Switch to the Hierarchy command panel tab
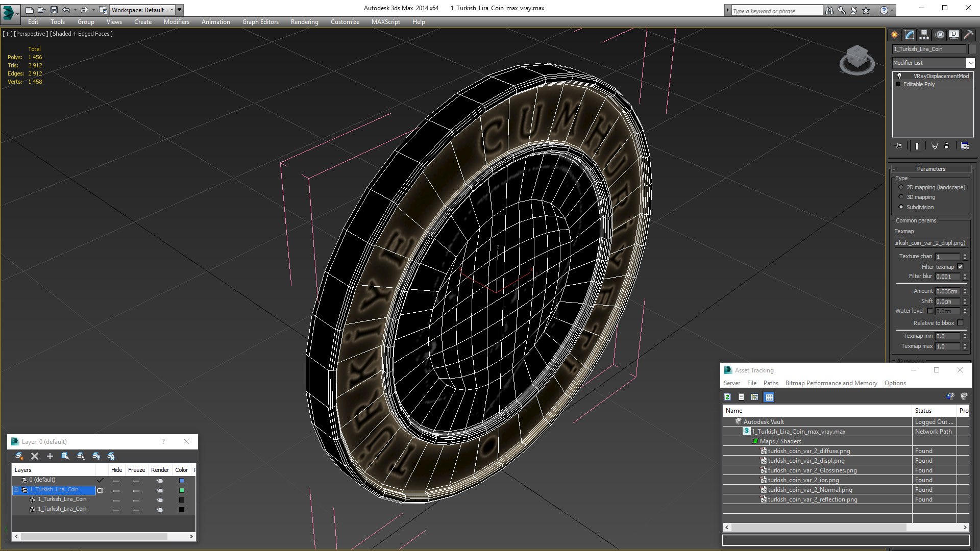 tap(924, 35)
